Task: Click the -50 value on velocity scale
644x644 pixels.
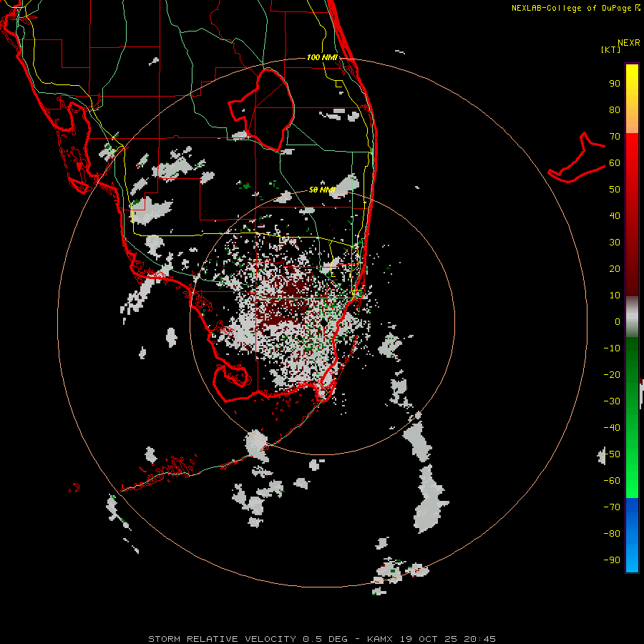Action: [612, 454]
